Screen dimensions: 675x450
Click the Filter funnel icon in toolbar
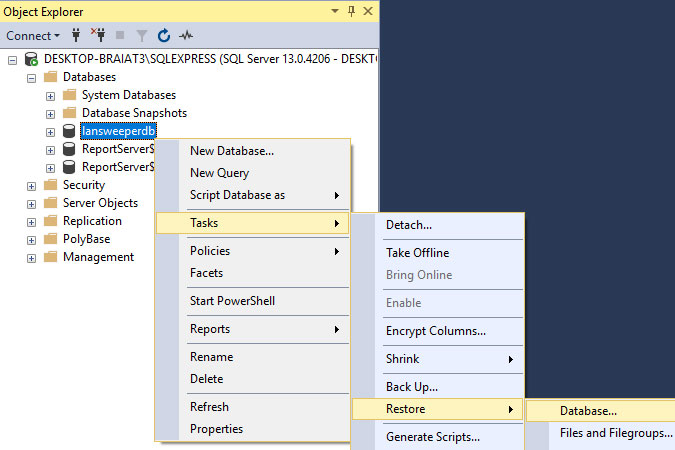pos(142,36)
